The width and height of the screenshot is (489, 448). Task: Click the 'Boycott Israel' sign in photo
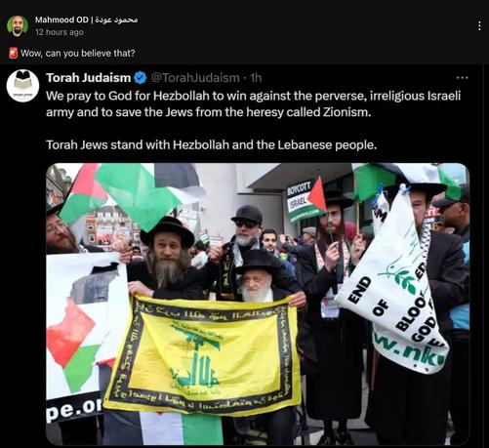[305, 200]
